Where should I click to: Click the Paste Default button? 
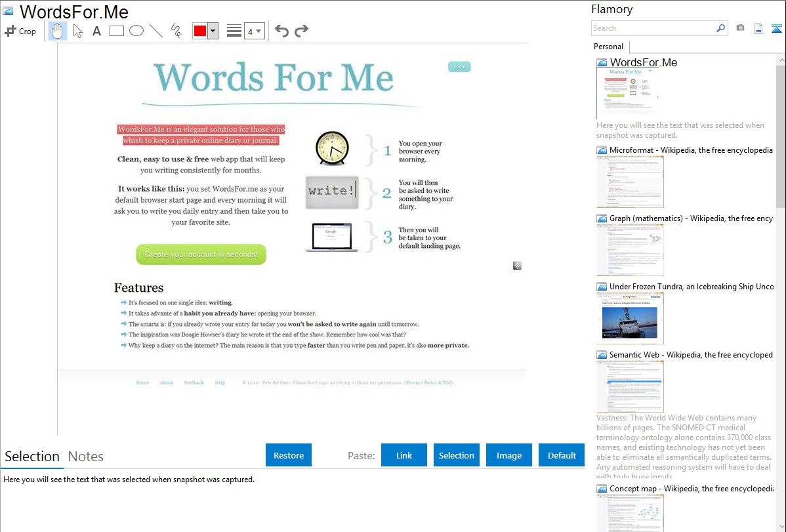click(562, 455)
